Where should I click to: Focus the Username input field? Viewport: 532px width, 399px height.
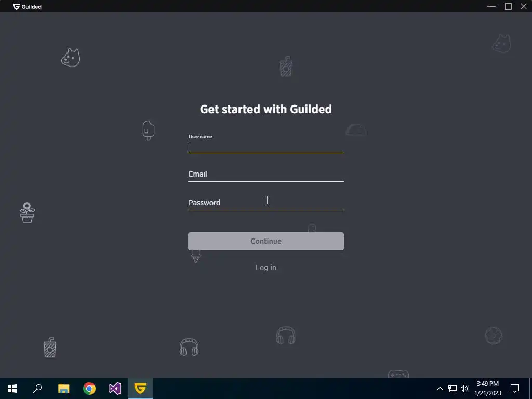(265, 146)
